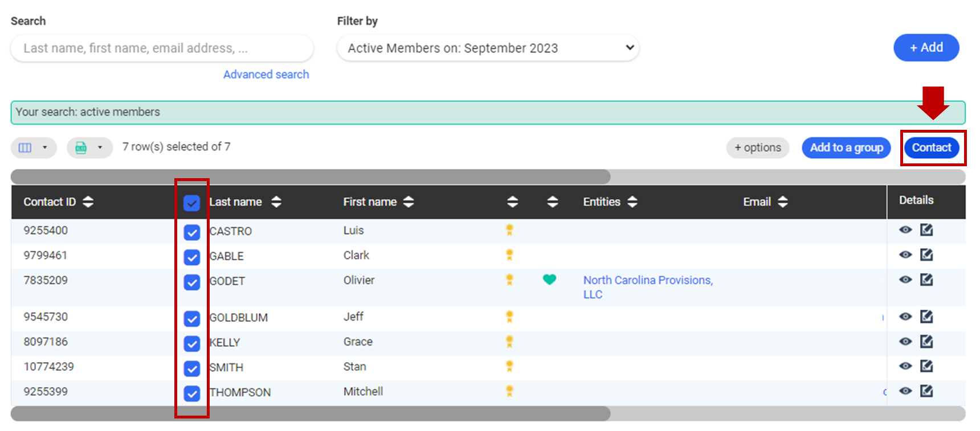This screenshot has height=431, width=980.
Task: Click the Entities column header
Action: click(x=601, y=202)
